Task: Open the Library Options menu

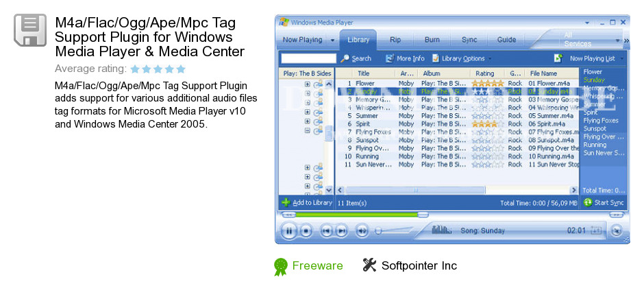Action: point(461,58)
